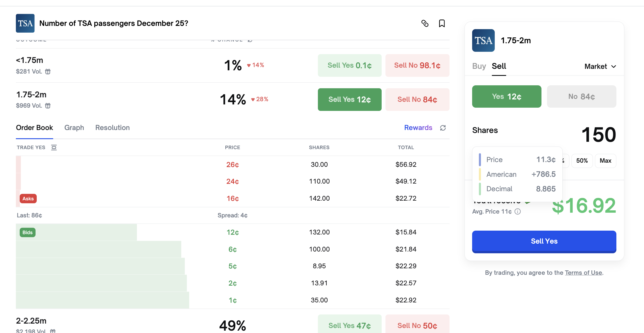This screenshot has width=644, height=333.
Task: Switch to the Graph tab
Action: (x=74, y=128)
